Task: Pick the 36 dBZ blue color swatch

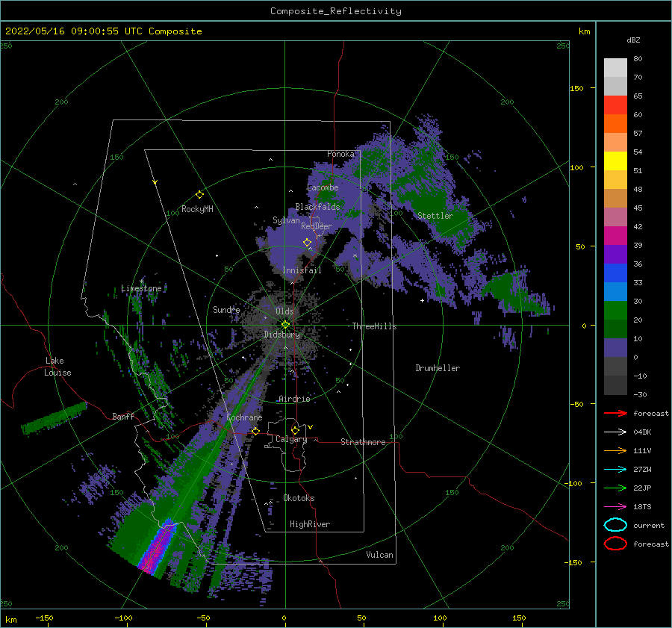Action: pyautogui.click(x=615, y=273)
